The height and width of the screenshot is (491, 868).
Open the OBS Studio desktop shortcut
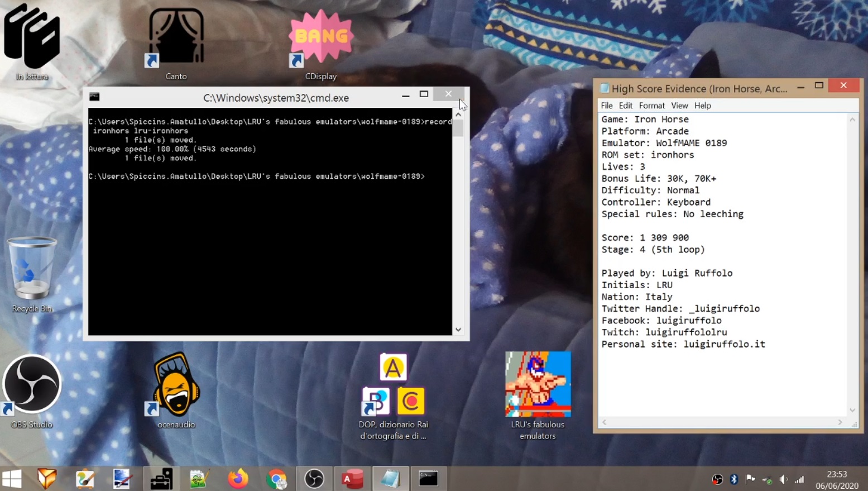pos(32,385)
